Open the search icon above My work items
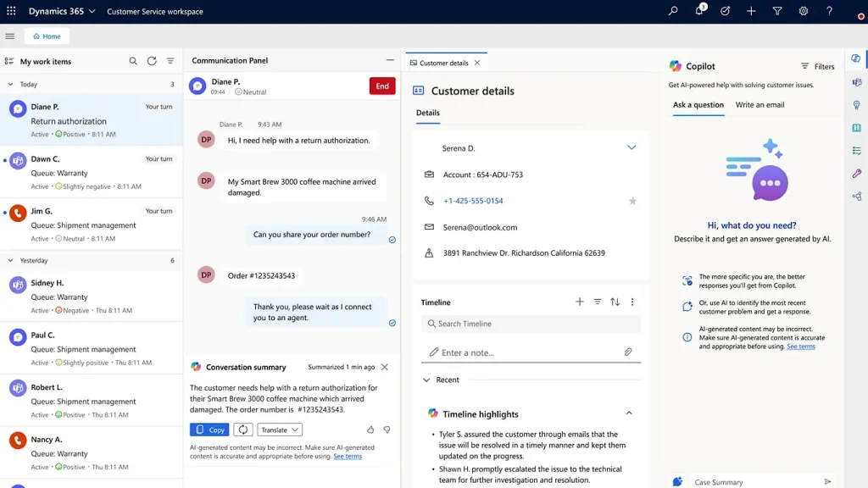This screenshot has width=868, height=488. tap(133, 61)
